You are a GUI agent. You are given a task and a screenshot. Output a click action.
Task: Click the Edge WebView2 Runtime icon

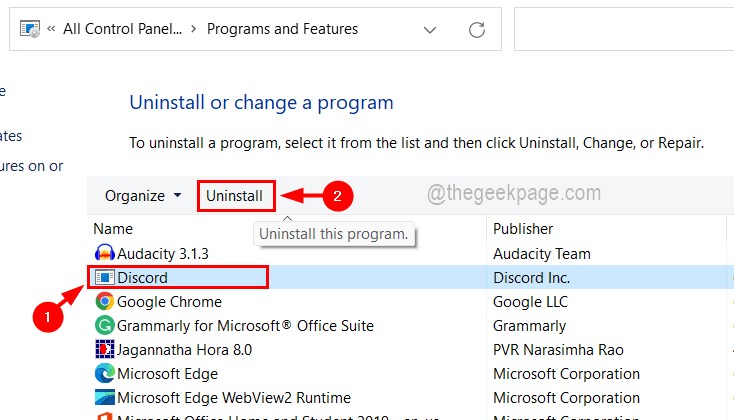pos(104,397)
